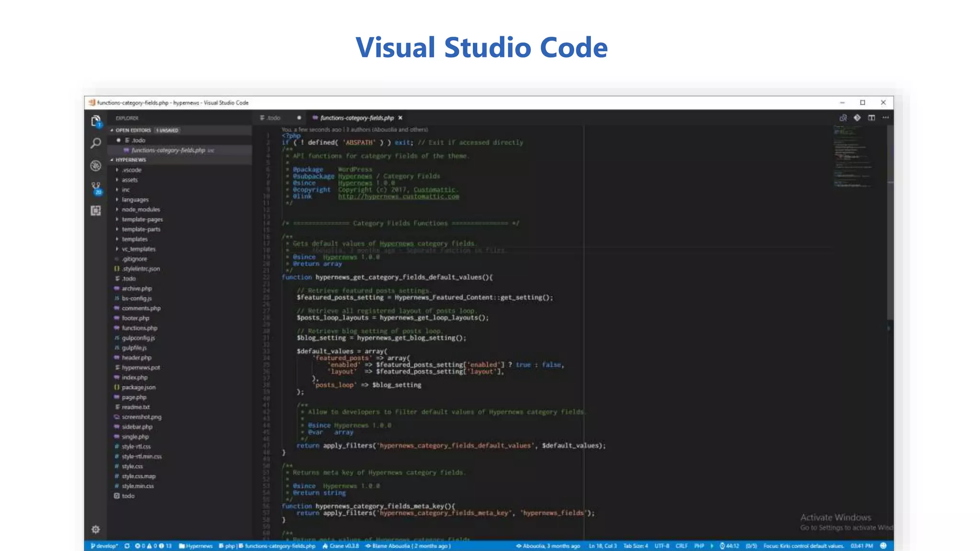Close the functions-category-fields.php tab
The height and width of the screenshot is (551, 980).
pos(401,118)
